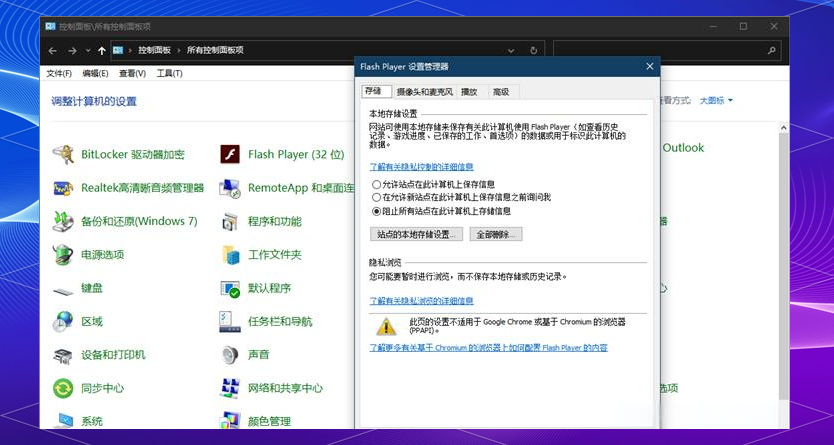The width and height of the screenshot is (834, 445).
Task: Open the 电源选项 battery icon
Action: [63, 255]
